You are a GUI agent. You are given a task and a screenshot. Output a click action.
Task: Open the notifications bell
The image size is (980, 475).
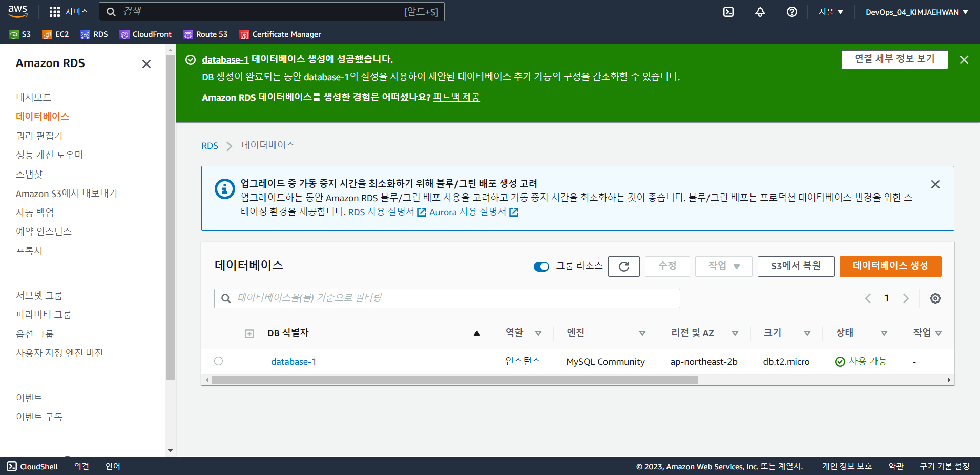click(x=760, y=12)
